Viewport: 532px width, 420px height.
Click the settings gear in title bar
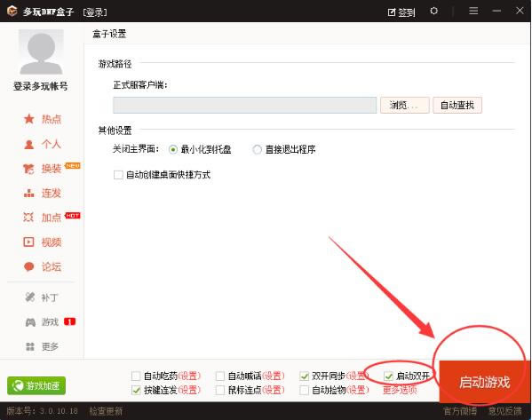click(x=433, y=11)
